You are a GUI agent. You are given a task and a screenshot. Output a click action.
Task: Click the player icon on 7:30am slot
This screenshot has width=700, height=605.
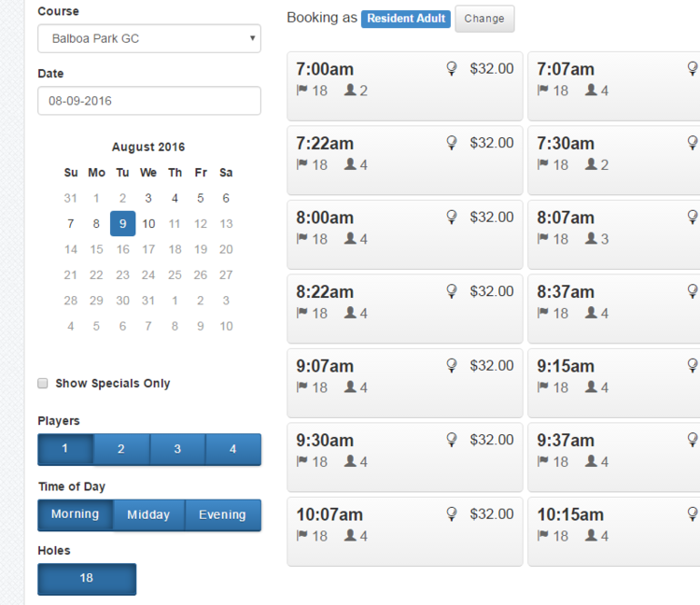591,164
